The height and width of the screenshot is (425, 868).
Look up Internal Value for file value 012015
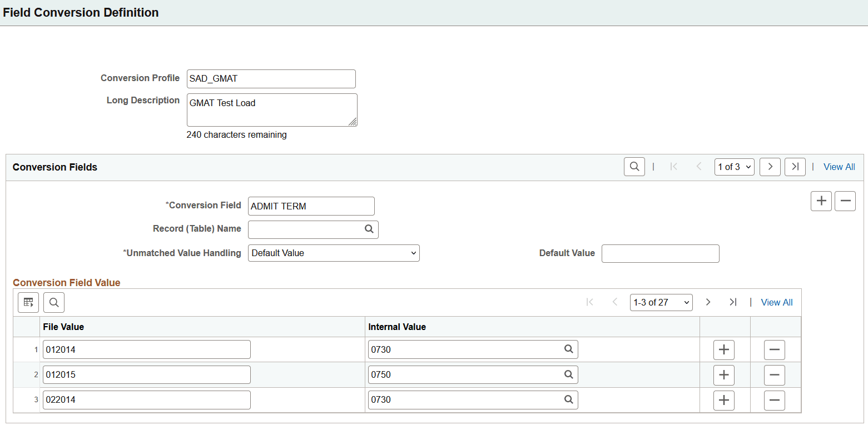coord(569,374)
